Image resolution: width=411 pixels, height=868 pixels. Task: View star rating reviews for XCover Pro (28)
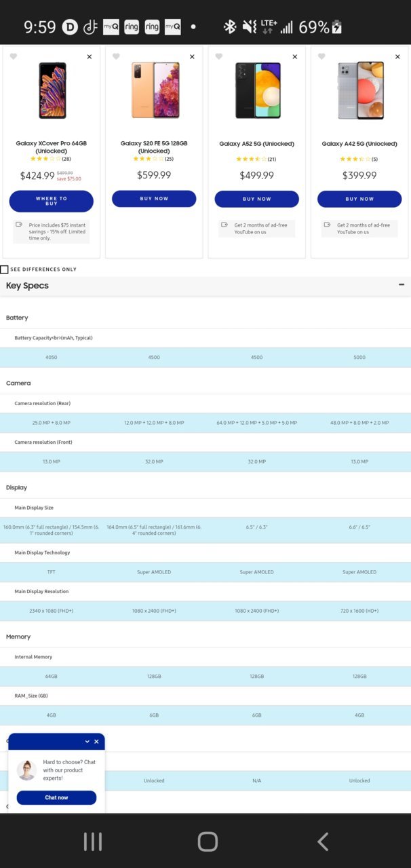coord(51,159)
